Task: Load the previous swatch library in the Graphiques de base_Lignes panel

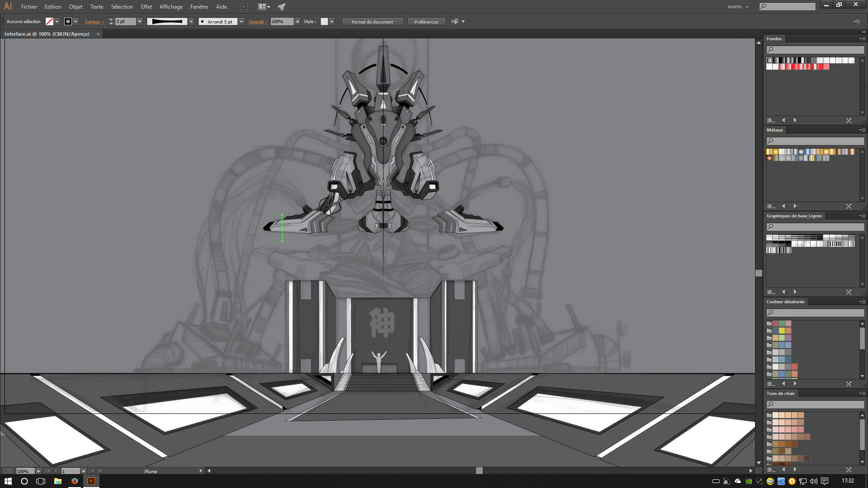Action: [x=783, y=292]
